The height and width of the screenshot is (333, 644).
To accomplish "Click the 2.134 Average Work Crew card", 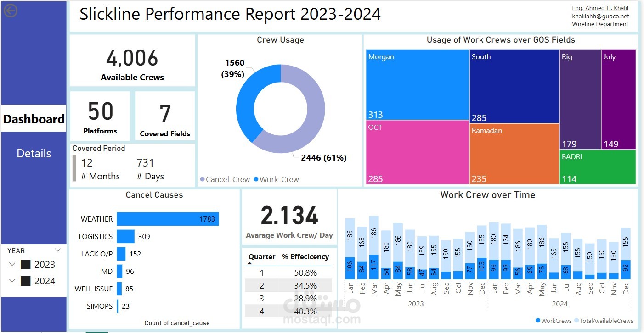I will 289,218.
